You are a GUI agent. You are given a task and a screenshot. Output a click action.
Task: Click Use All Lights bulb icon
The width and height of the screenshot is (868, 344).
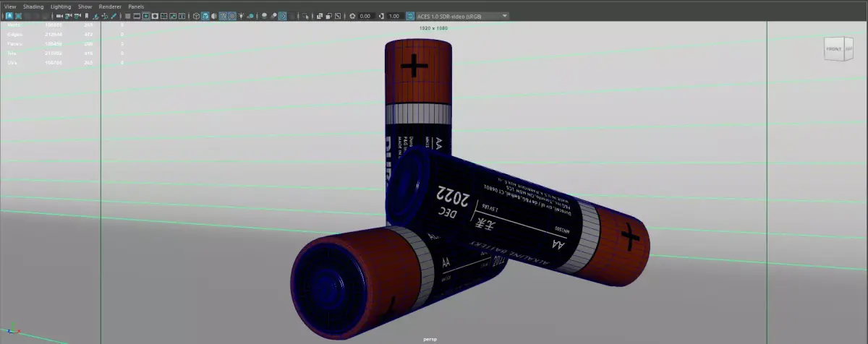241,16
